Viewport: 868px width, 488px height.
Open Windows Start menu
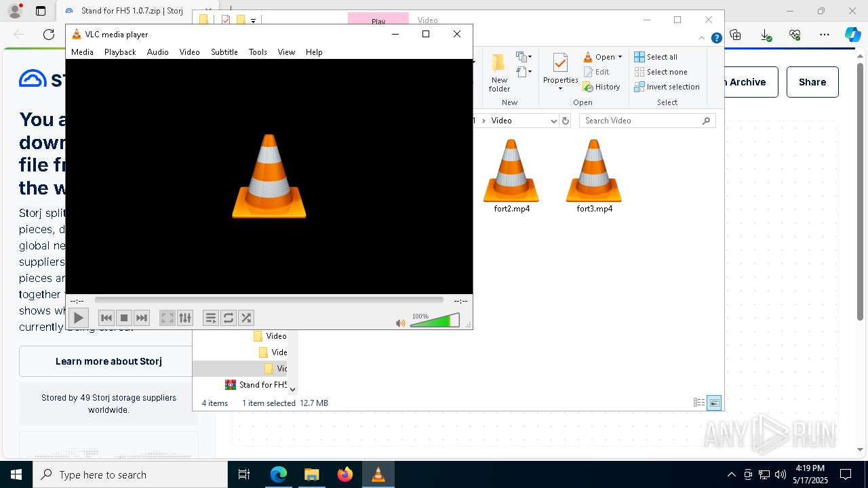16,474
